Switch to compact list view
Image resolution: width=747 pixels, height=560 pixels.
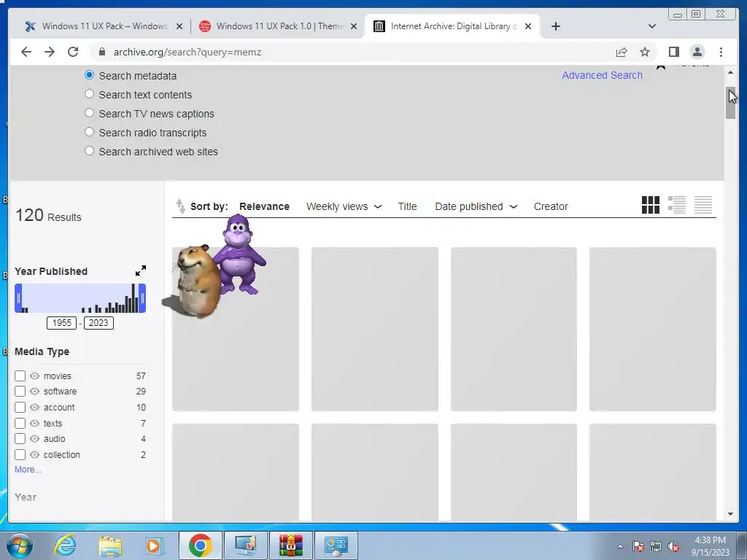pyautogui.click(x=703, y=205)
